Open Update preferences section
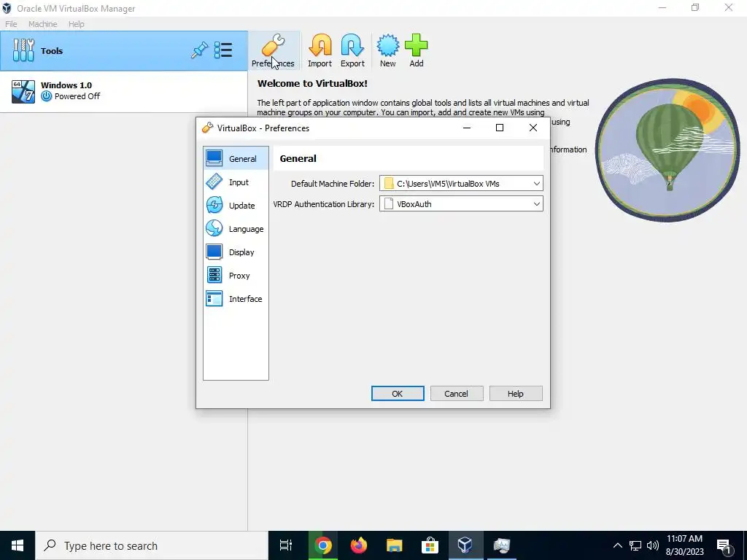 click(236, 205)
